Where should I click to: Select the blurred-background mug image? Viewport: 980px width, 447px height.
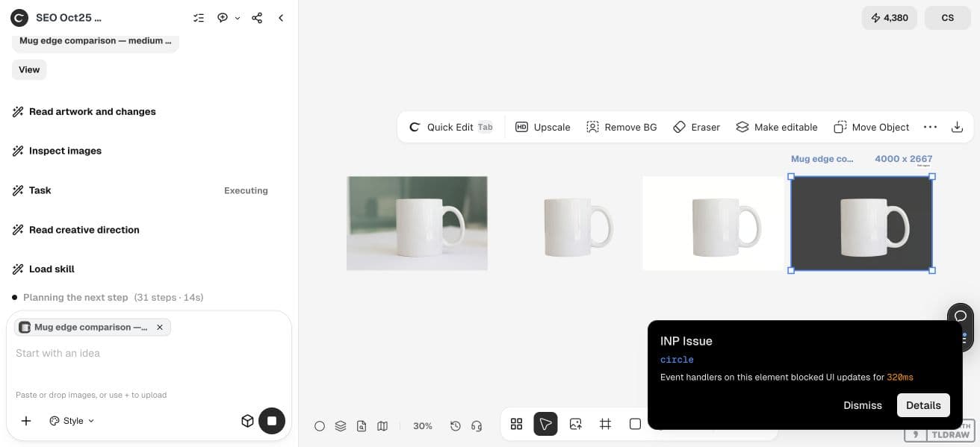417,223
